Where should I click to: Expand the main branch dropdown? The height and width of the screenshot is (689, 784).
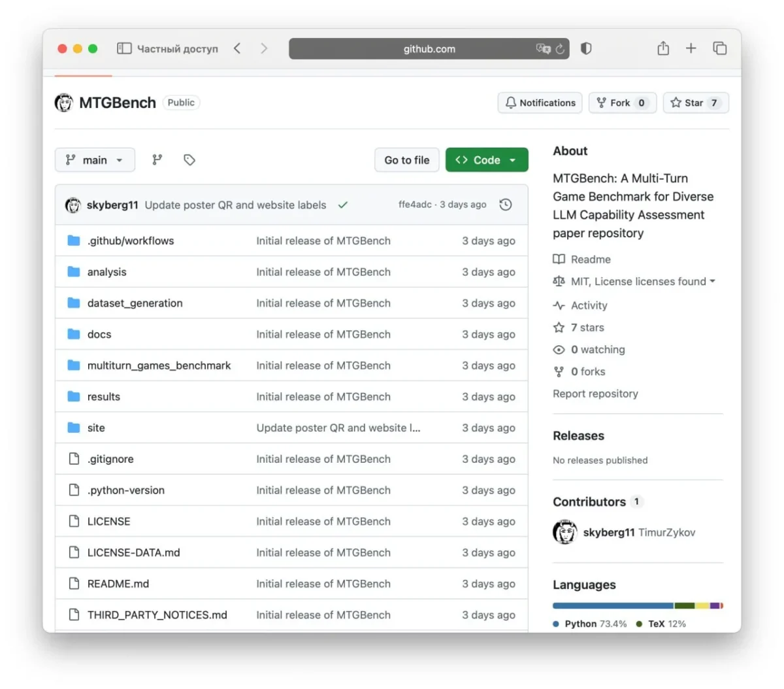pos(95,160)
